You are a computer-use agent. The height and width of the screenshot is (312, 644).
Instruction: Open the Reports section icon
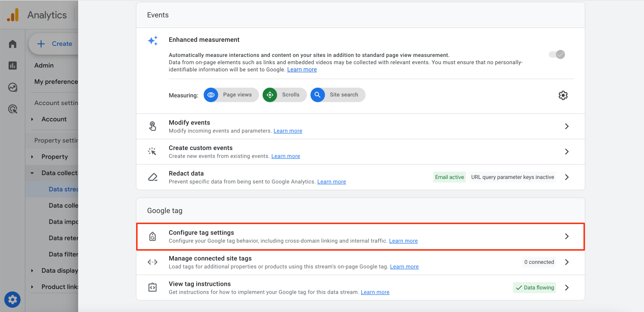(x=12, y=65)
